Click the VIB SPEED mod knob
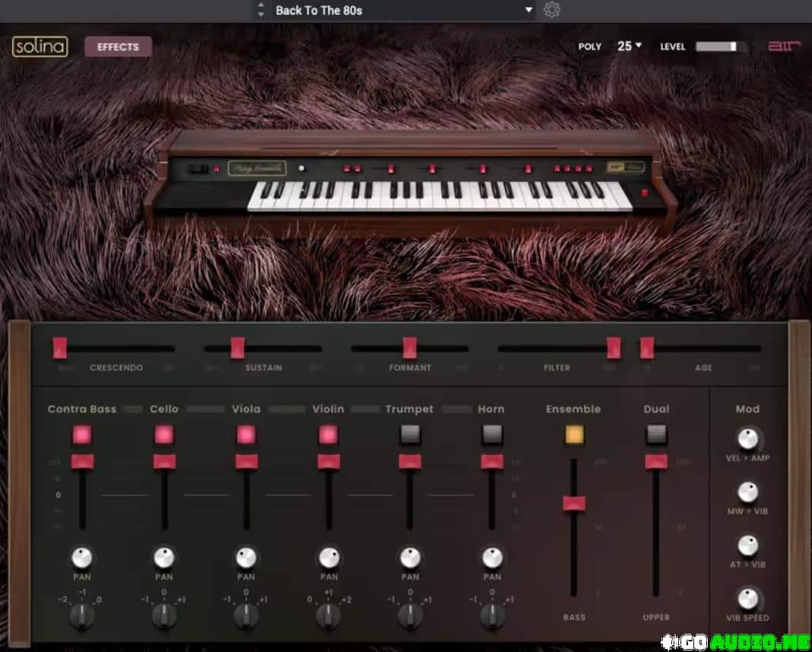The width and height of the screenshot is (812, 652). 748,599
